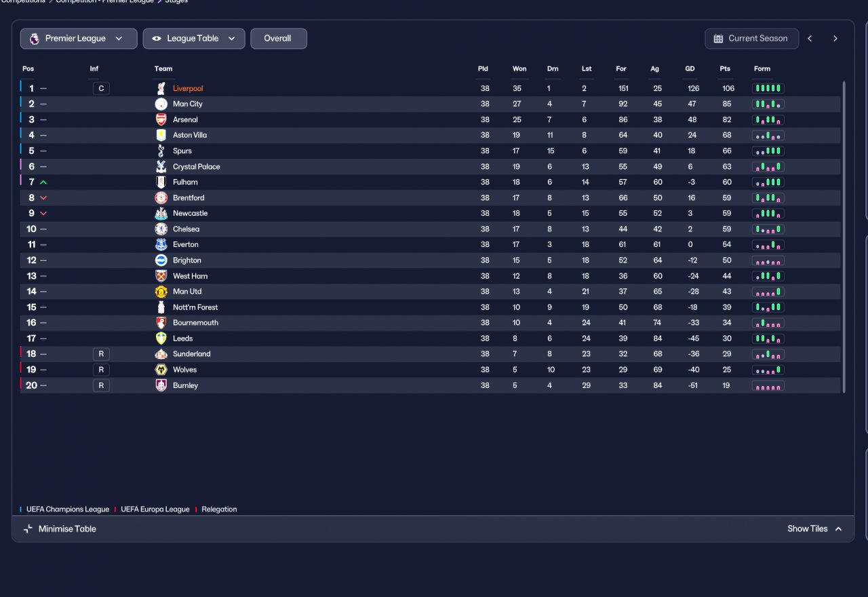Sort the table by GD column header
This screenshot has width=868, height=597.
point(690,69)
